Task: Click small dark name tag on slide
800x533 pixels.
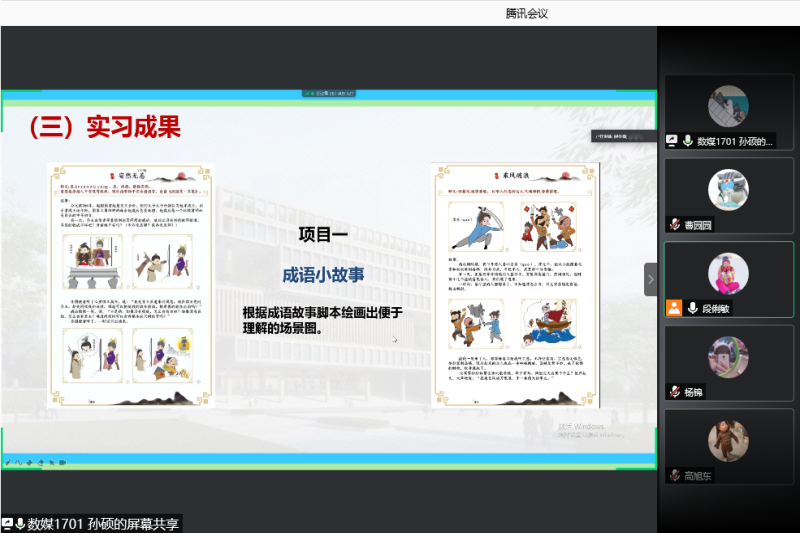Action: [623, 136]
